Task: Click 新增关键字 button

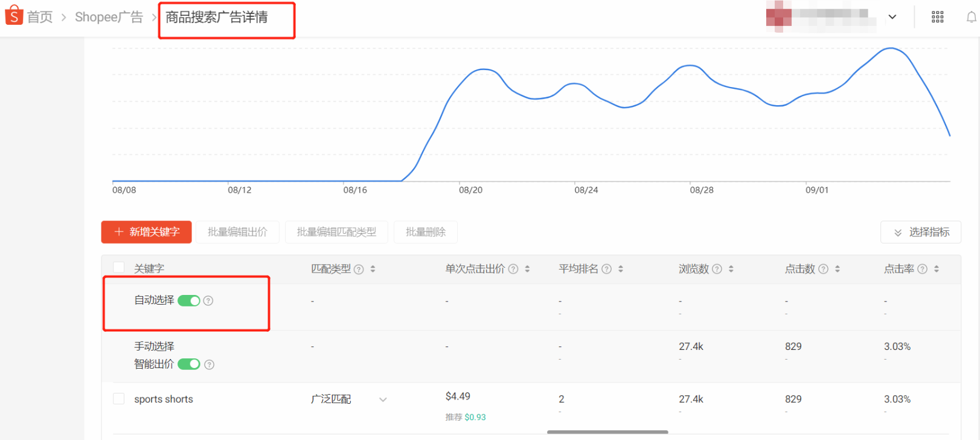Action: [147, 232]
